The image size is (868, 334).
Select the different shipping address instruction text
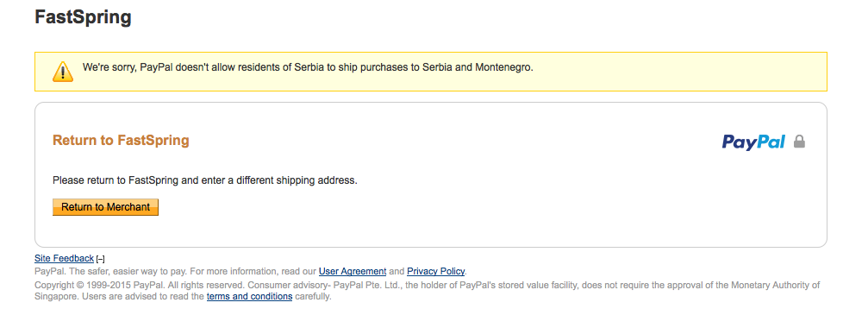click(205, 180)
